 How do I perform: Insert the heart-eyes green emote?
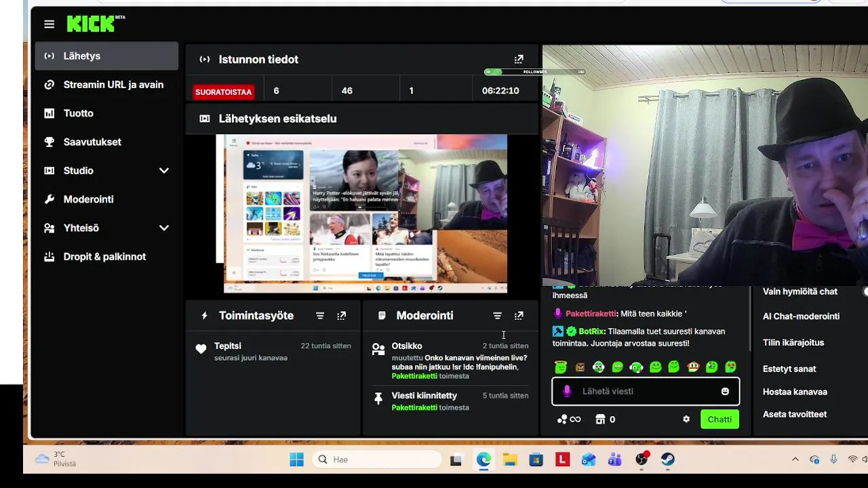(730, 367)
